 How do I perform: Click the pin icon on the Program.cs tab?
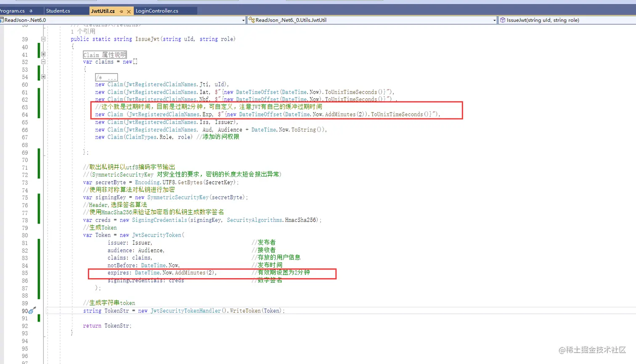click(31, 11)
